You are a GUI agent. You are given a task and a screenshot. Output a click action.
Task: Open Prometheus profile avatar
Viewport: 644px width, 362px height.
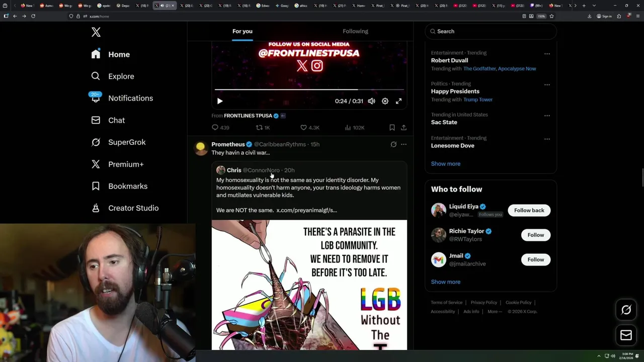[201, 148]
